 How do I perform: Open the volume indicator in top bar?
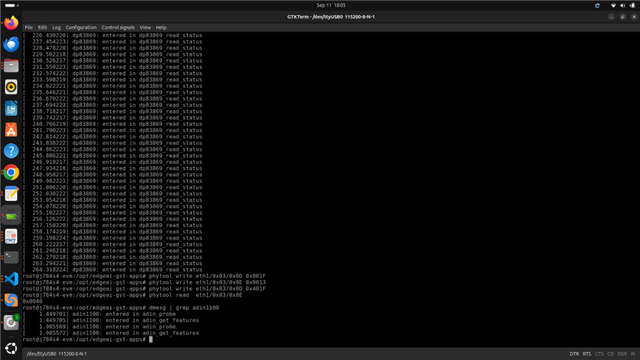[x=622, y=5]
